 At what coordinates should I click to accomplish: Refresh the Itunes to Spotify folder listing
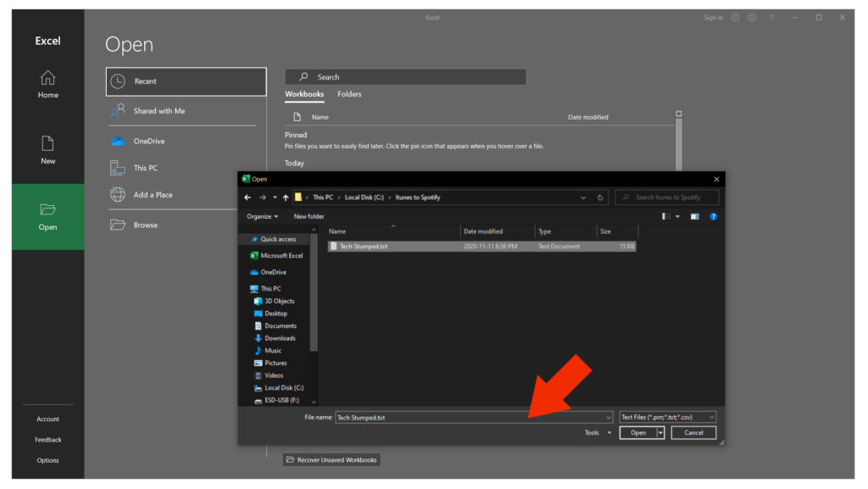(600, 197)
